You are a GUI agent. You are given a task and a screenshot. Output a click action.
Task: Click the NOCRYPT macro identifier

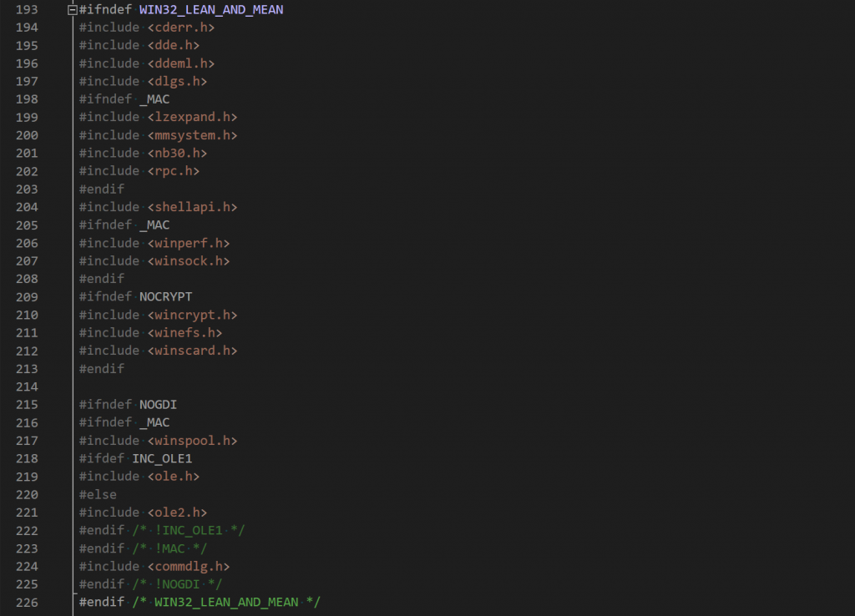(x=166, y=296)
